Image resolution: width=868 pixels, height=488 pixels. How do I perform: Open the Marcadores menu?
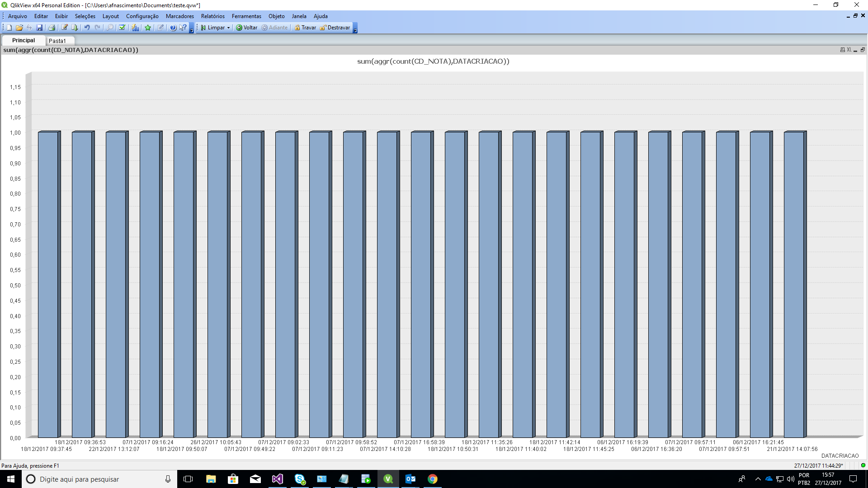[x=180, y=16]
